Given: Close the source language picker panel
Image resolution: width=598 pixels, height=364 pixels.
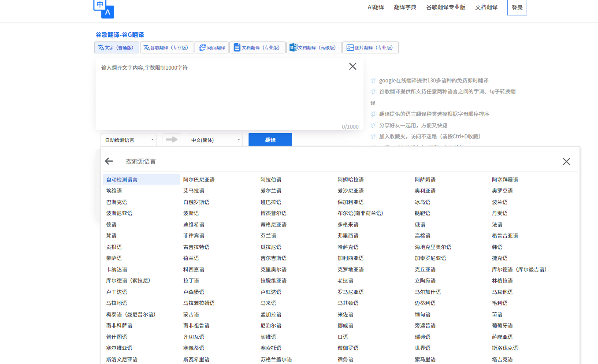Looking at the screenshot, I should [x=566, y=162].
